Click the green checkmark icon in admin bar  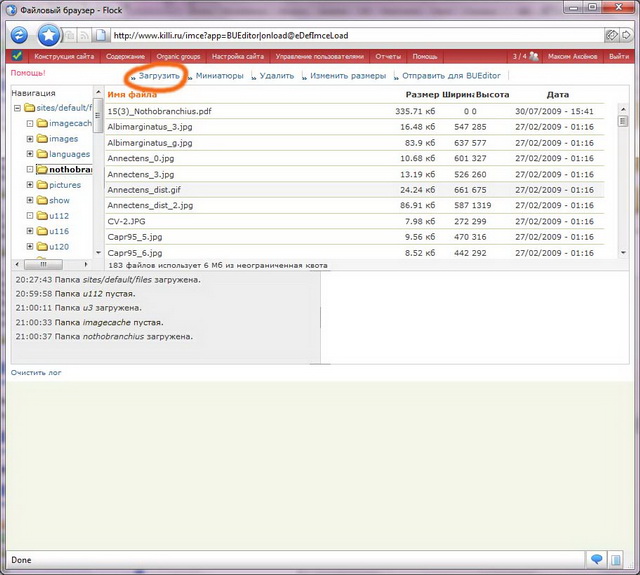tap(17, 56)
